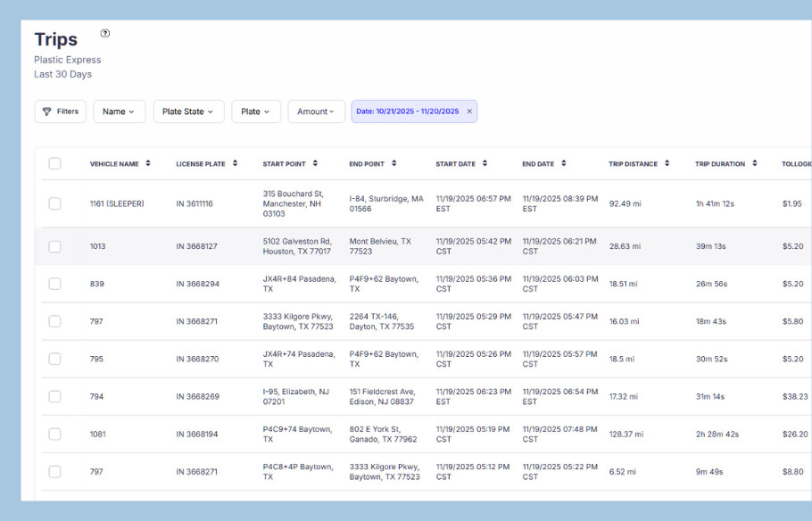Viewport: 812px width, 521px height.
Task: Remove the date range filter chip
Action: click(x=469, y=112)
